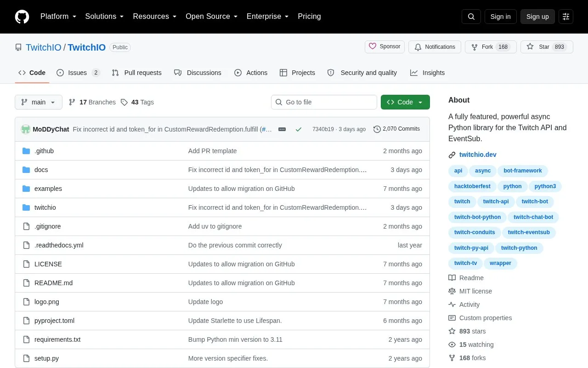Open the Platform dropdown menu
Image resolution: width=588 pixels, height=368 pixels.
pos(58,17)
